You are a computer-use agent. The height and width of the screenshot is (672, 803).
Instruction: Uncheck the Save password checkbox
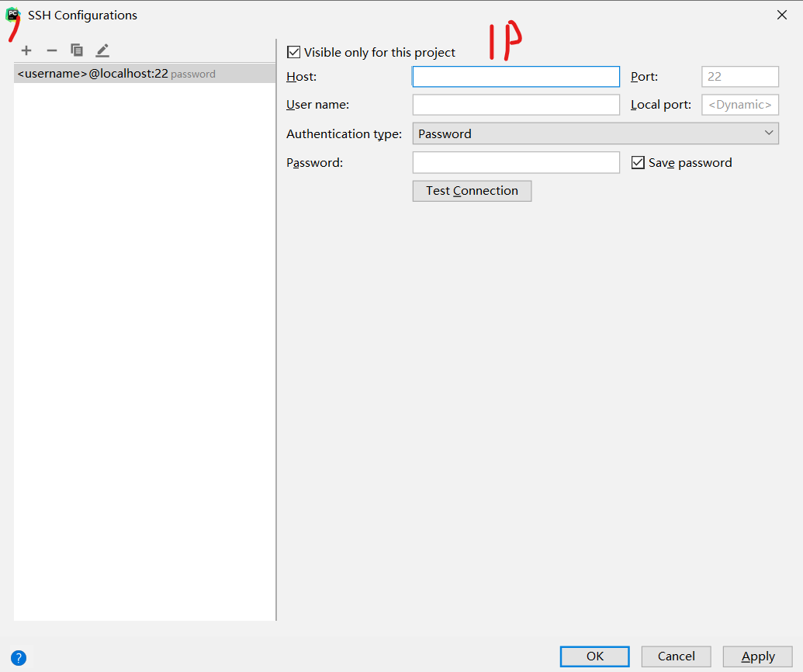(x=638, y=162)
